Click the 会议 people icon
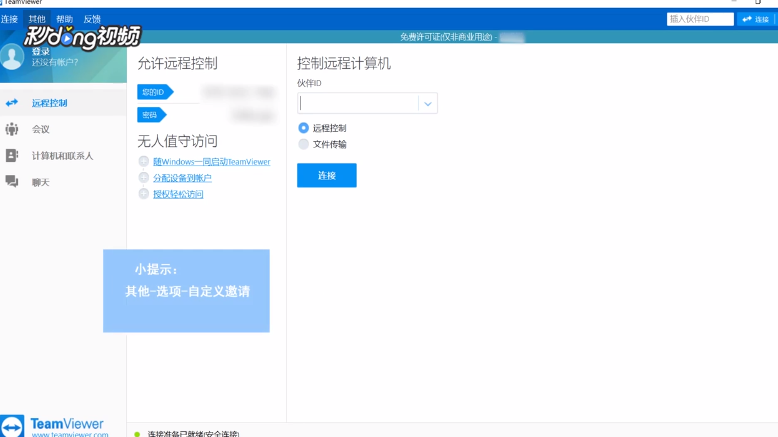This screenshot has width=778, height=437. coord(12,129)
